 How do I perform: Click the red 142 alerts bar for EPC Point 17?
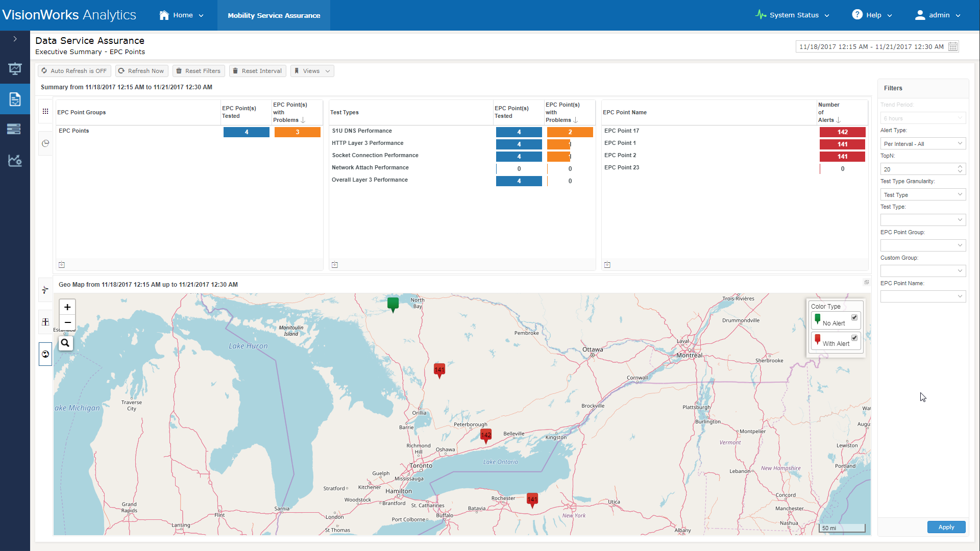842,132
